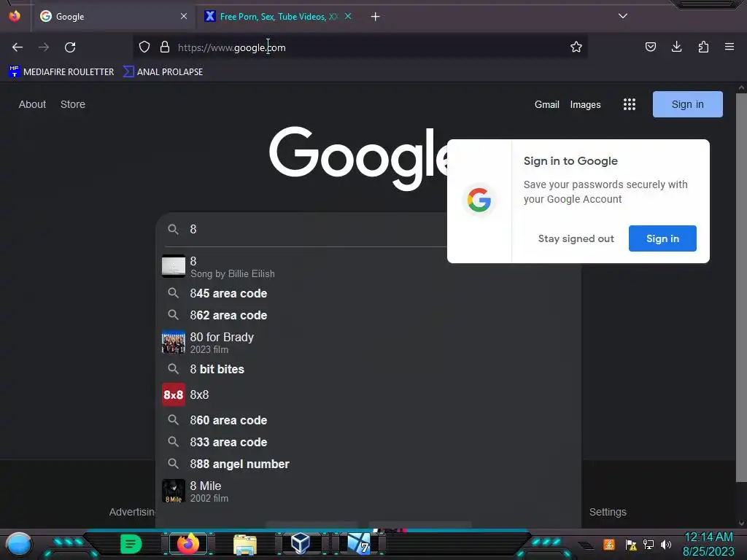Click the 80 for Brady poster thumbnail
747x560 pixels.
tap(174, 343)
